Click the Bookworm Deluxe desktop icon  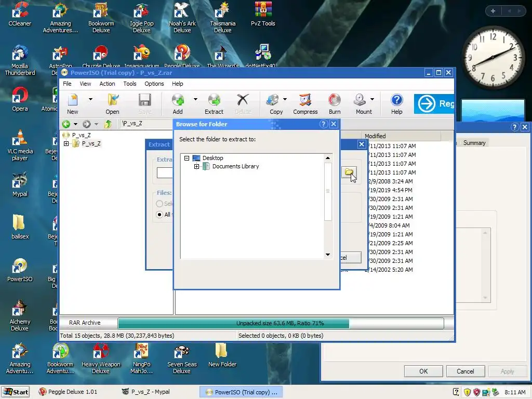[101, 18]
